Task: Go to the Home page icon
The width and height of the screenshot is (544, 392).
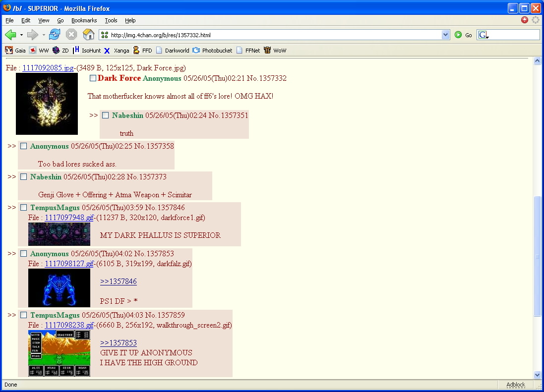Action: click(x=88, y=35)
